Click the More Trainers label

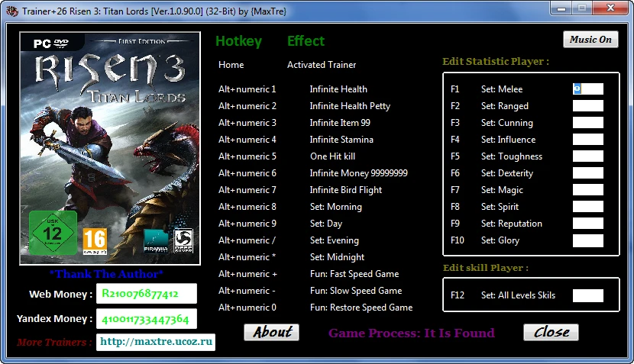[54, 342]
